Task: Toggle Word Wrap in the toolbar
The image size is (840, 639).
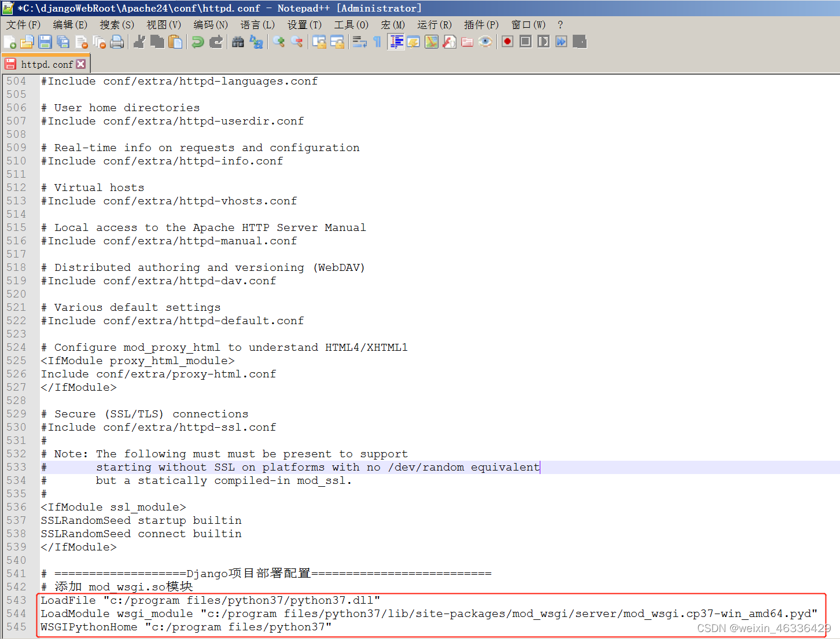Action: pos(359,42)
